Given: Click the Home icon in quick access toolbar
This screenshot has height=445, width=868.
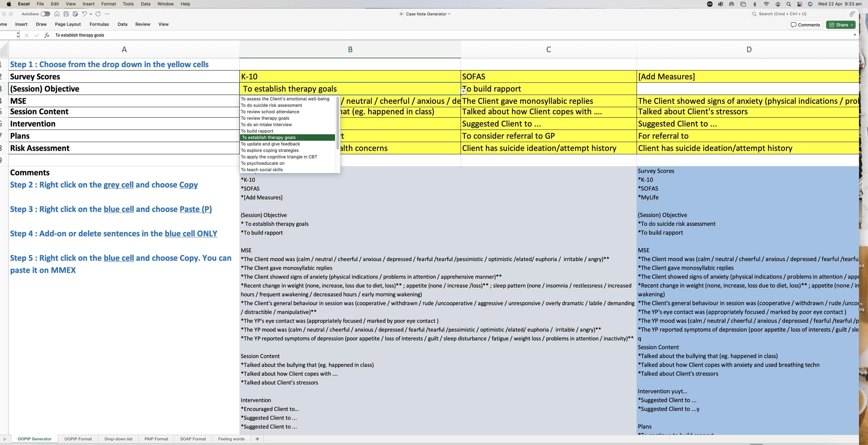Looking at the screenshot, I should 57,14.
